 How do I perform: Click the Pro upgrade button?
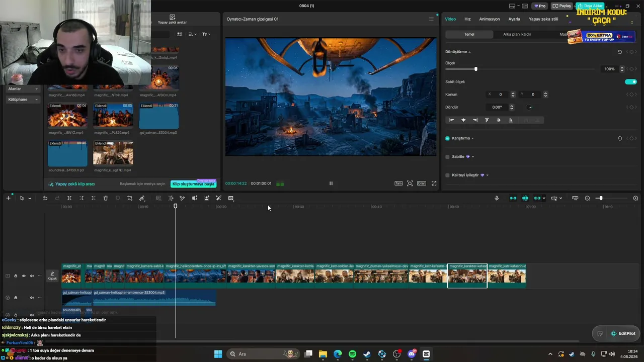pyautogui.click(x=540, y=6)
